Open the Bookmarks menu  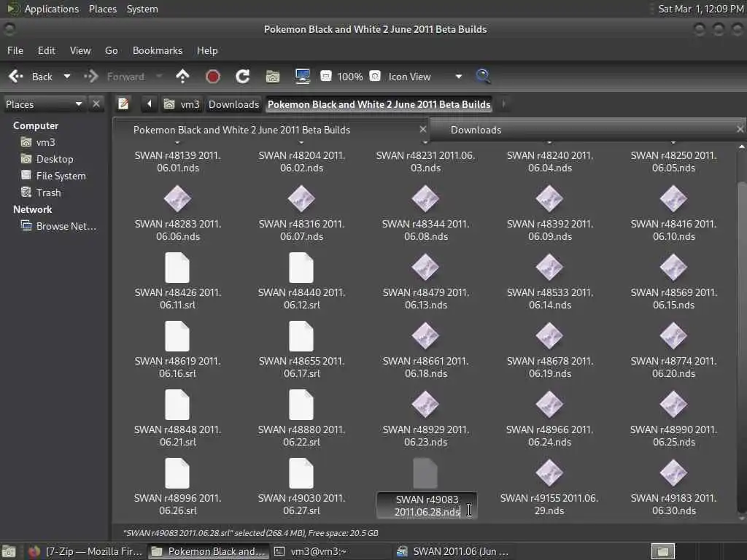tap(158, 50)
